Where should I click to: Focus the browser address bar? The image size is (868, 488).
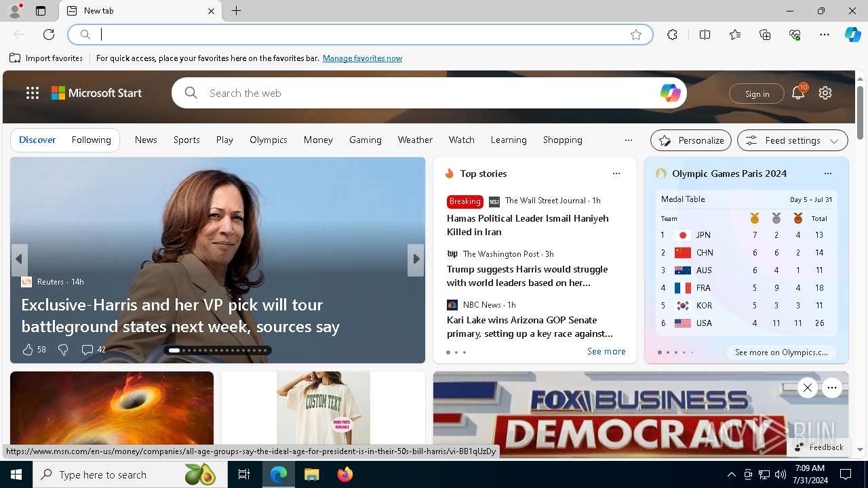pyautogui.click(x=359, y=35)
